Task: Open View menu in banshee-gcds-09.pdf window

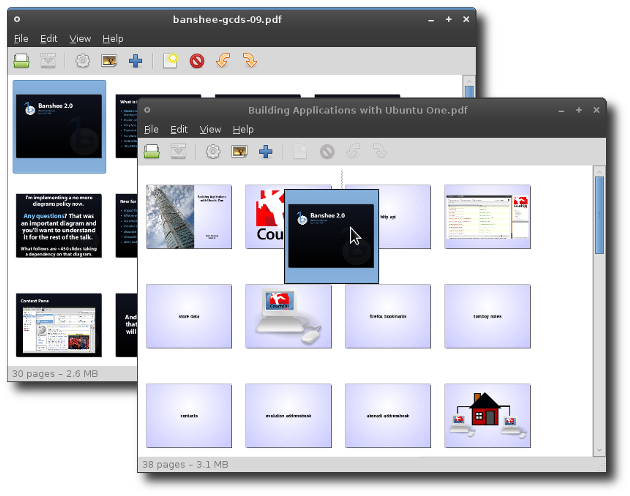Action: [80, 39]
